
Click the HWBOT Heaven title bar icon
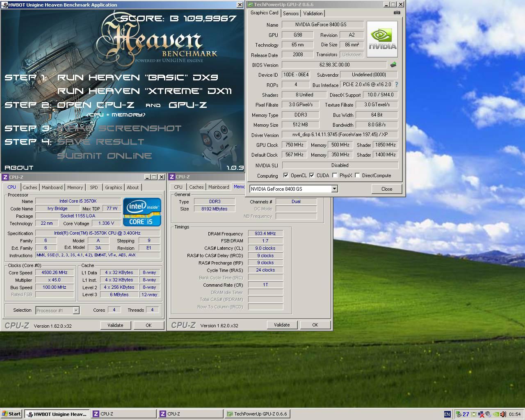[5, 5]
